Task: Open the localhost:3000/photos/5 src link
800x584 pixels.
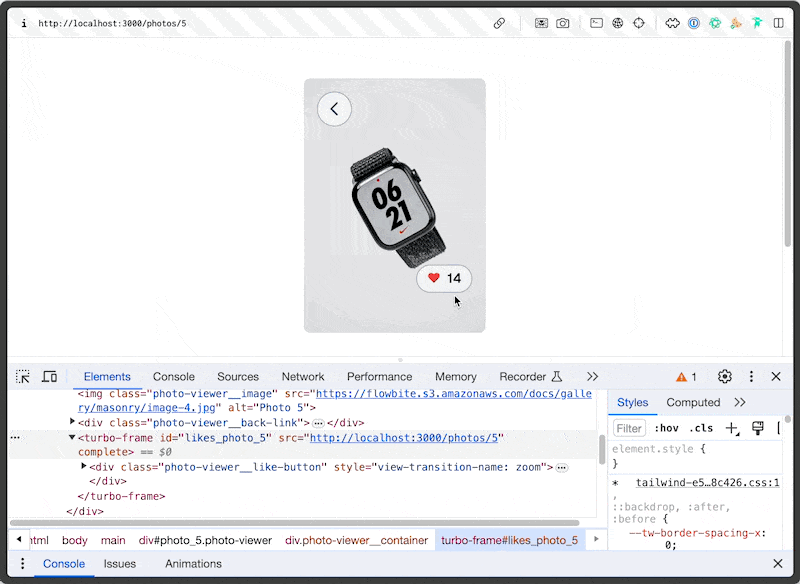Action: pyautogui.click(x=404, y=438)
